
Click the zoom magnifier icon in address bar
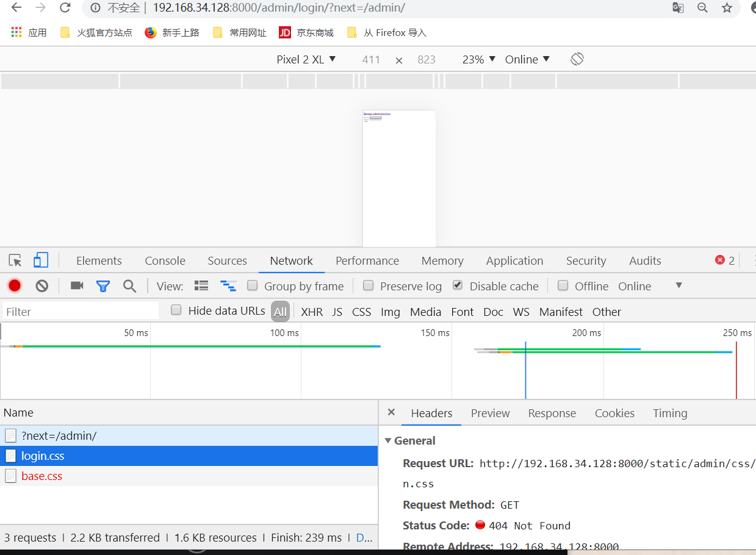702,8
